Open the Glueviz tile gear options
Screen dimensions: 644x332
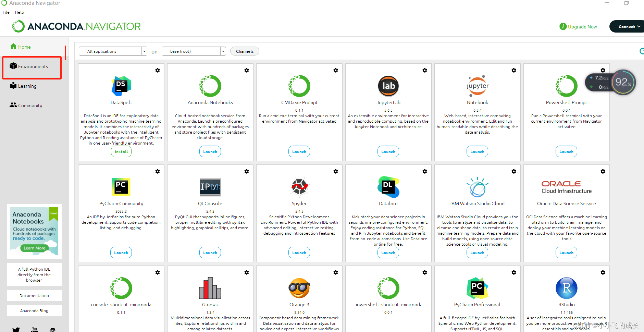[x=247, y=272]
